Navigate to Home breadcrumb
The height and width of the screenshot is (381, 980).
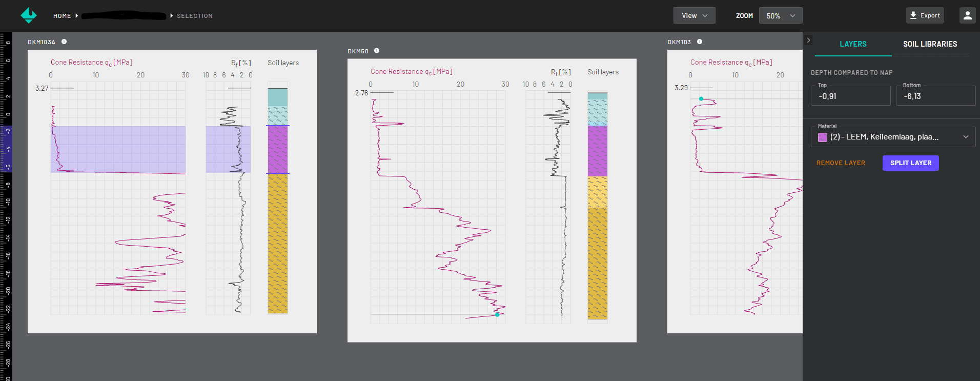(62, 16)
